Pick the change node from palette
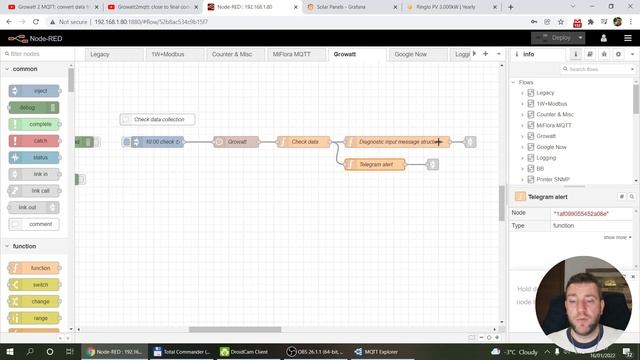 click(34, 302)
